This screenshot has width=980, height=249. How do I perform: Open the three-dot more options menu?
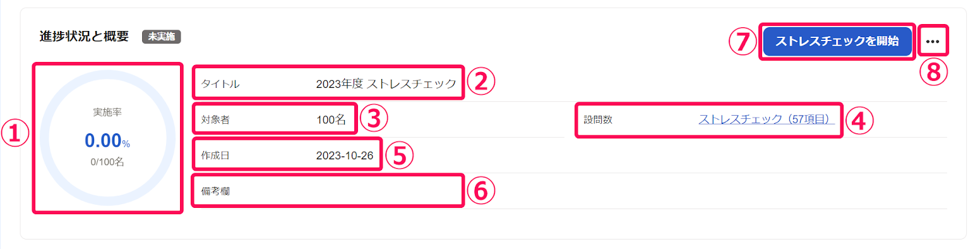933,42
